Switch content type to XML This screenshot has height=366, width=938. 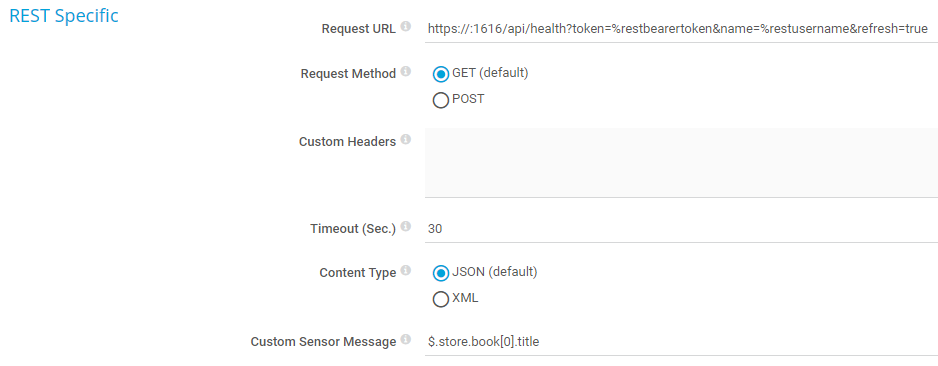coord(441,299)
